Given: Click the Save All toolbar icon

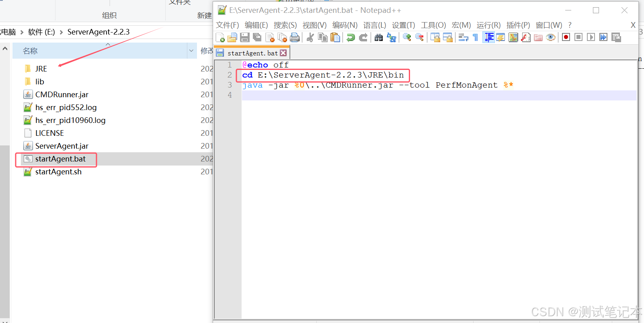Looking at the screenshot, I should [257, 37].
